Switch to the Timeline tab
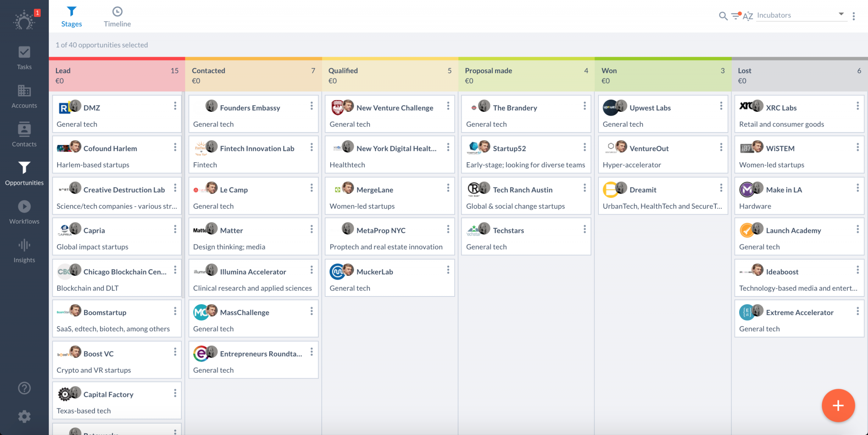This screenshot has height=435, width=868. 117,17
